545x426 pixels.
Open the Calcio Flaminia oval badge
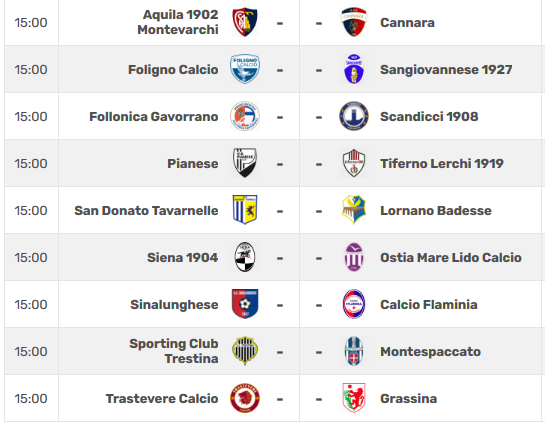(354, 304)
